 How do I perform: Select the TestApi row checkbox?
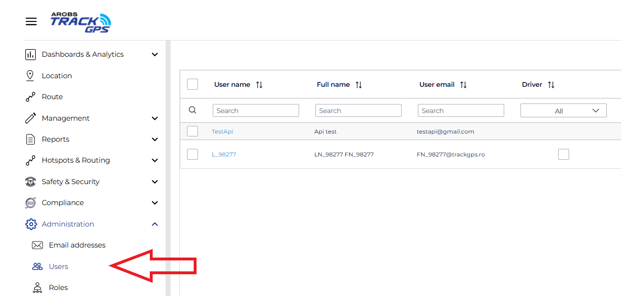pyautogui.click(x=193, y=131)
